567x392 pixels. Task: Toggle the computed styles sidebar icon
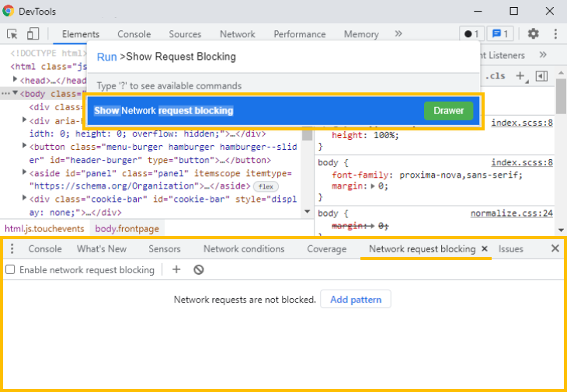click(x=541, y=76)
